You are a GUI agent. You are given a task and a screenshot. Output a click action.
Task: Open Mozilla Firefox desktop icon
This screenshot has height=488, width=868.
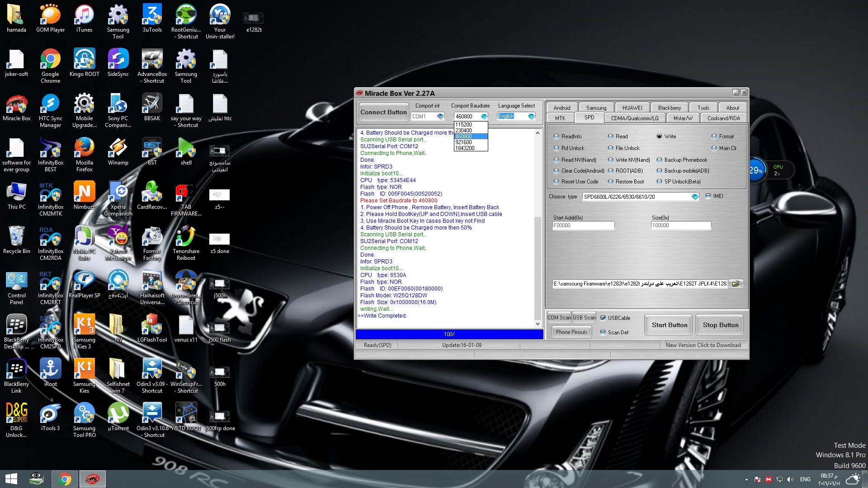tap(84, 155)
